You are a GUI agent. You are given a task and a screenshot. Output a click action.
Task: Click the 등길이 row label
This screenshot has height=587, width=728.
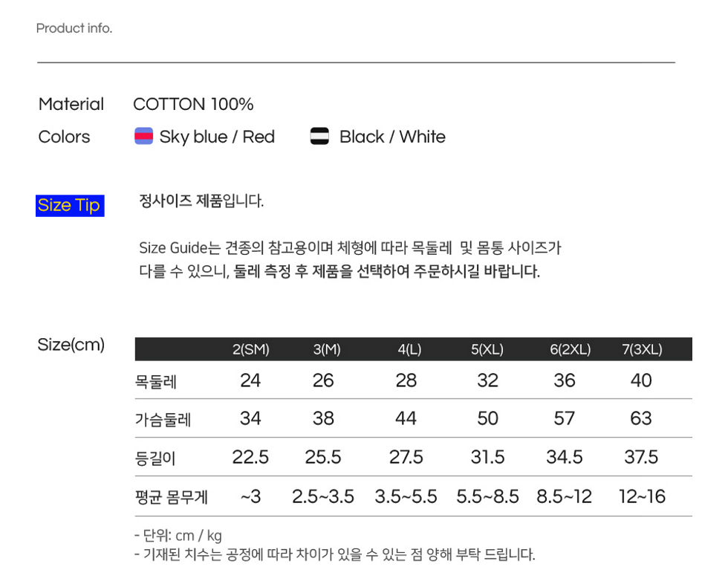coord(155,458)
